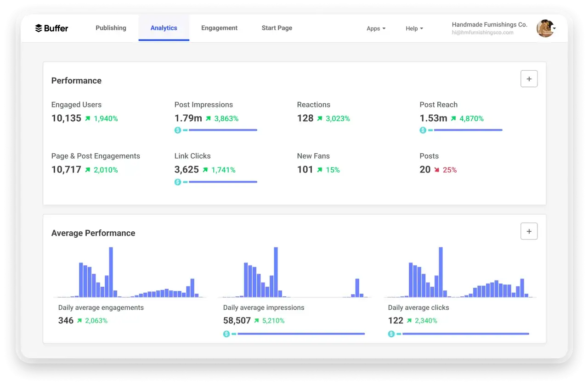Click the dollar icon under Daily average clicks
Image resolution: width=588 pixels, height=385 pixels.
[x=391, y=334]
